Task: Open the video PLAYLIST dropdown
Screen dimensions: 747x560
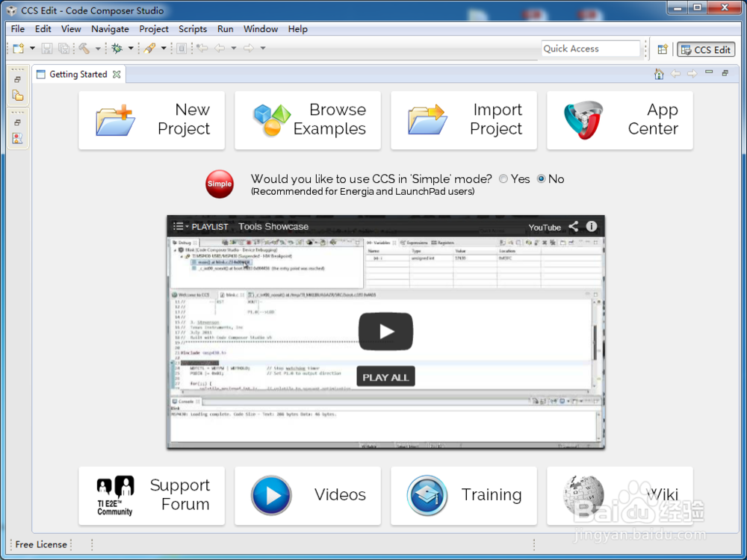Action: click(200, 227)
